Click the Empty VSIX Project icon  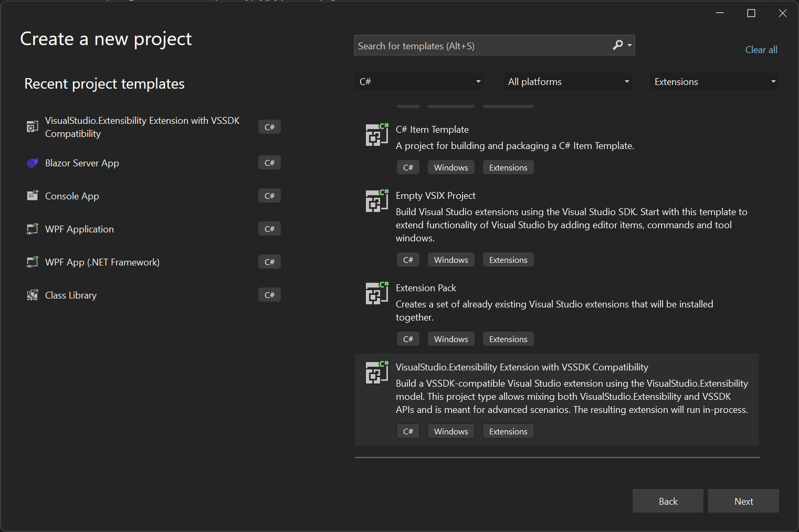pyautogui.click(x=376, y=201)
